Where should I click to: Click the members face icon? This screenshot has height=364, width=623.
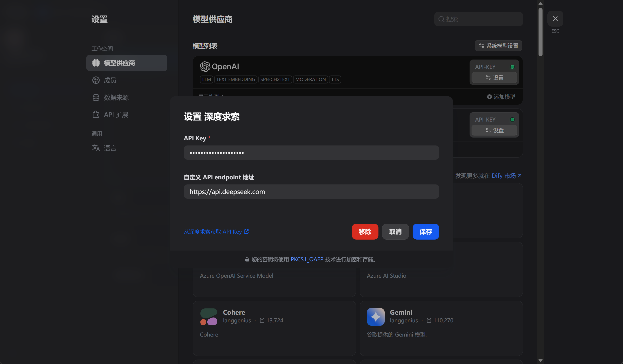(96, 80)
